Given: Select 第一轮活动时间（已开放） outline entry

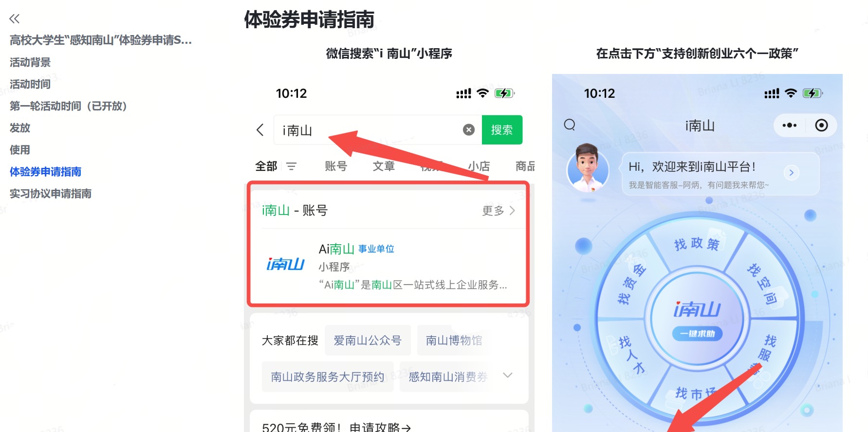Looking at the screenshot, I should point(68,106).
